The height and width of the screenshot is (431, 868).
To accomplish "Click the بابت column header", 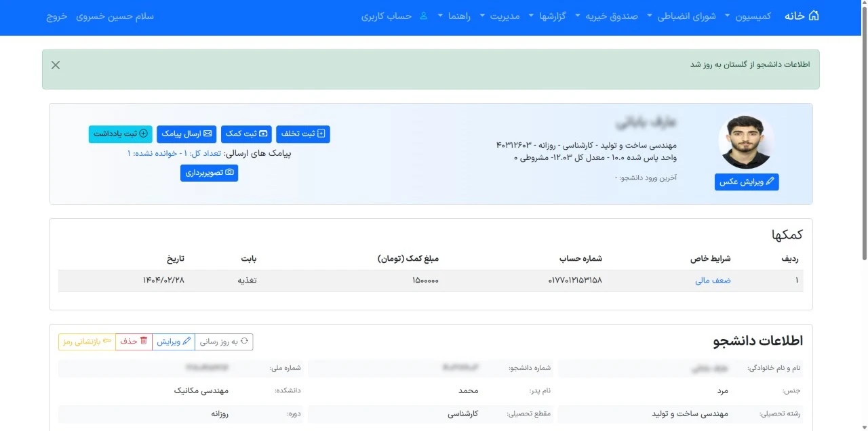I will click(249, 259).
